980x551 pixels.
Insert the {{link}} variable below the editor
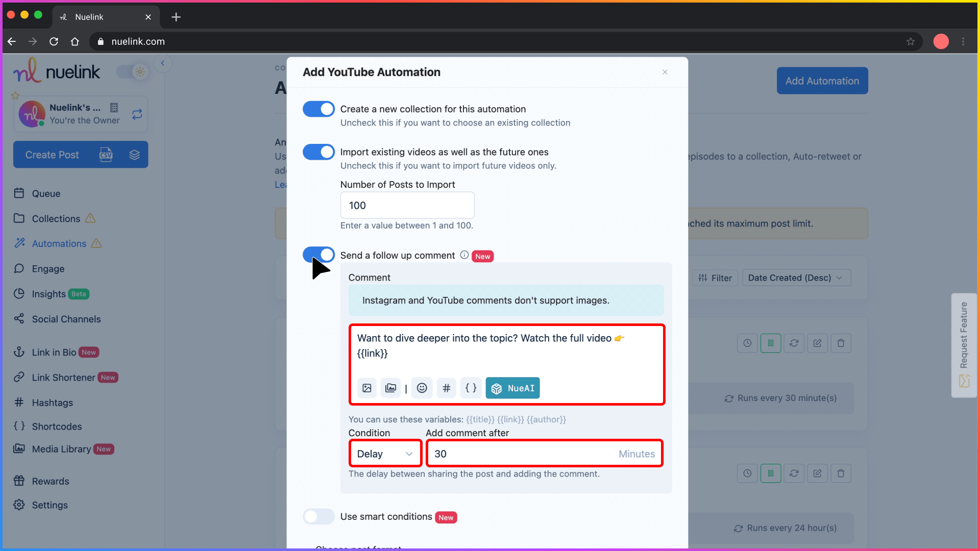pos(510,419)
